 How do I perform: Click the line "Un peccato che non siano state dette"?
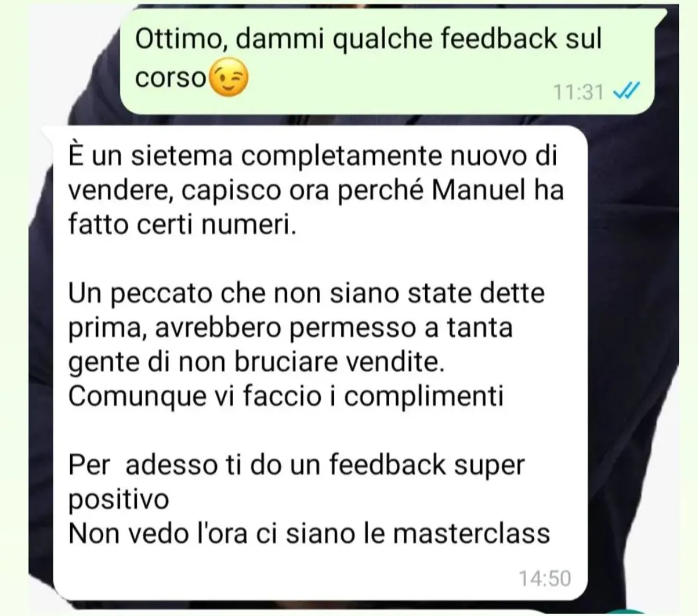tap(307, 294)
